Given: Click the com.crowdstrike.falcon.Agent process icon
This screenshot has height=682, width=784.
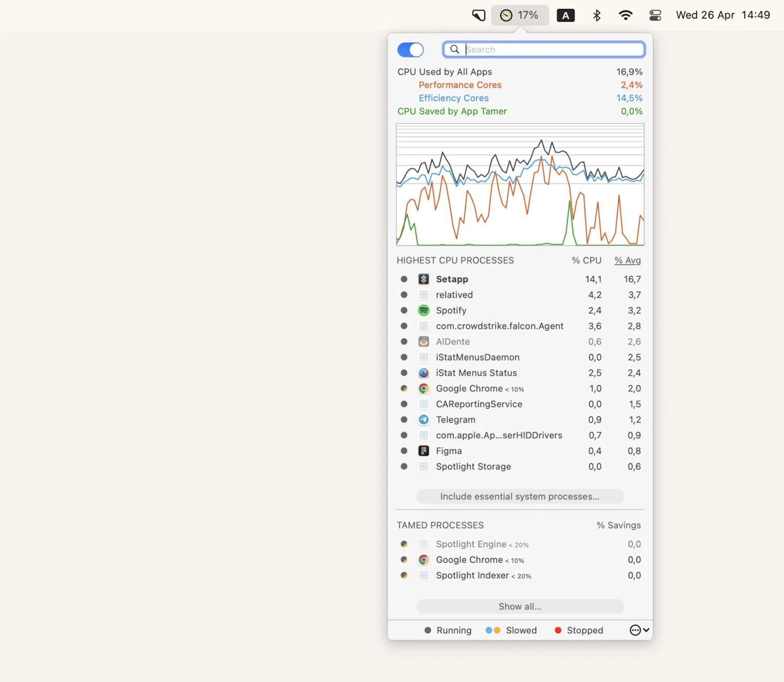Looking at the screenshot, I should [424, 326].
